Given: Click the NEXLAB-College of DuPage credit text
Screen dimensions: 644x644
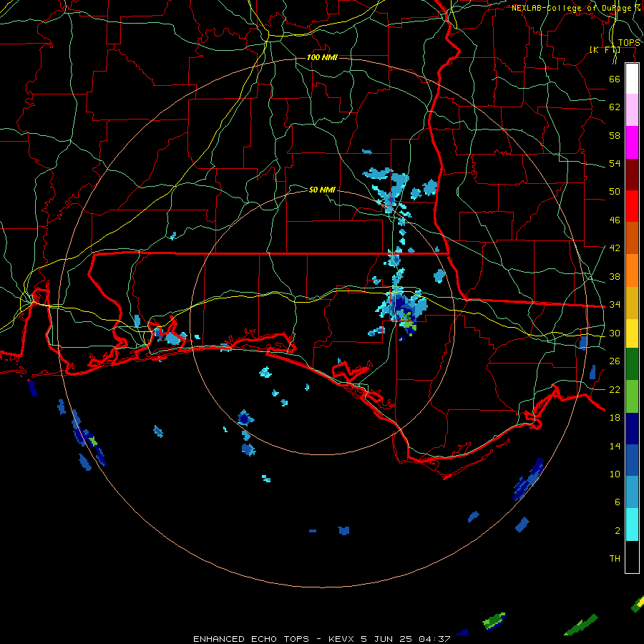Looking at the screenshot, I should tap(576, 8).
